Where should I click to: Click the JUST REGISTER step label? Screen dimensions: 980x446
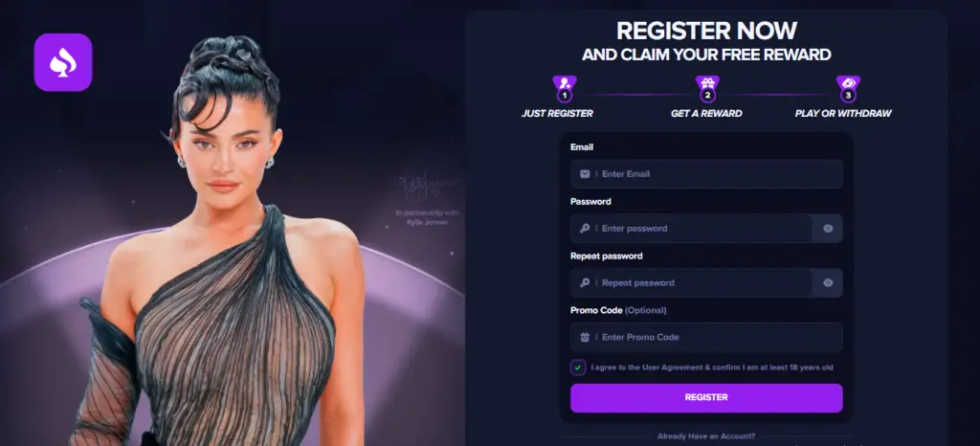click(558, 114)
